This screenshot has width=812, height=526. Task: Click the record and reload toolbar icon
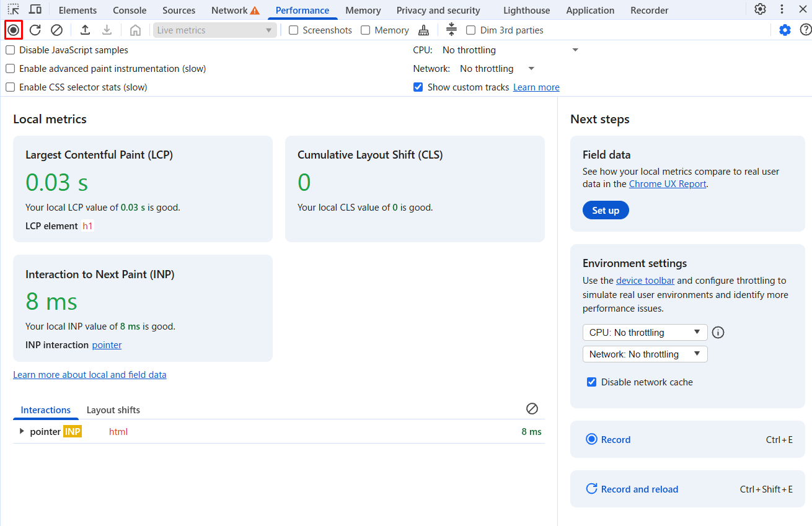(x=35, y=30)
